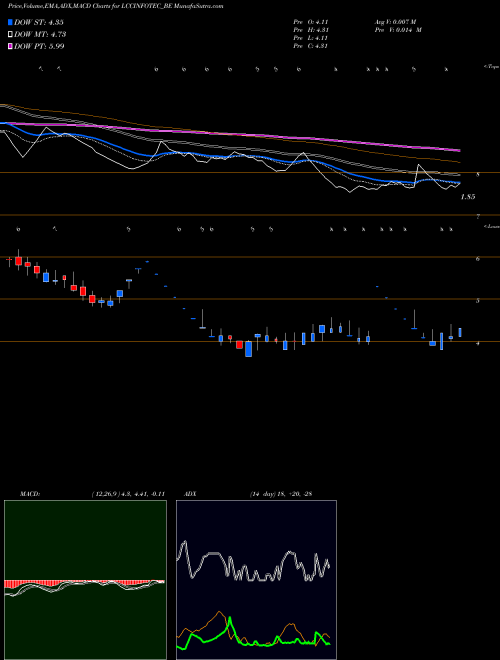Click the 'ADX' panel heading
The image size is (500, 660).
[x=190, y=494]
